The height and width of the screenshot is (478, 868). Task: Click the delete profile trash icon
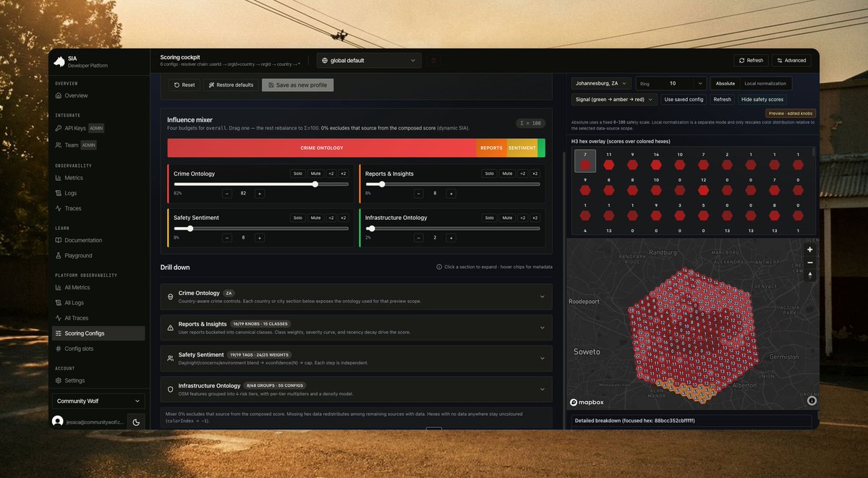pos(433,61)
